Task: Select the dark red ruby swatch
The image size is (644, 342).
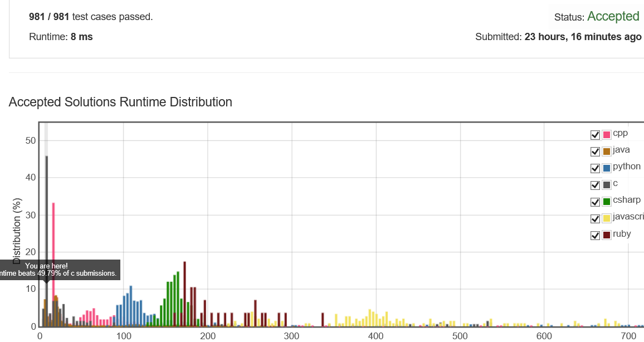Action: [607, 235]
